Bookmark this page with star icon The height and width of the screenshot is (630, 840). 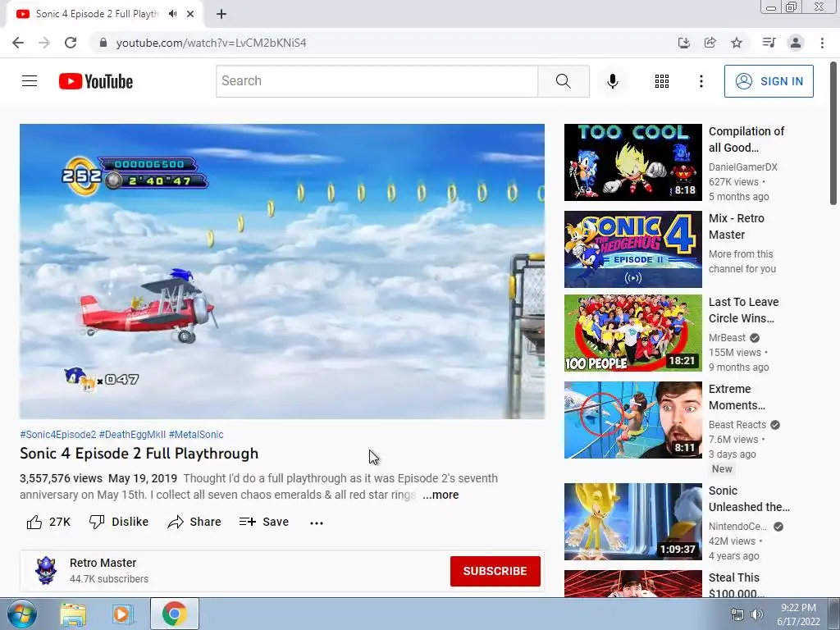click(x=737, y=43)
